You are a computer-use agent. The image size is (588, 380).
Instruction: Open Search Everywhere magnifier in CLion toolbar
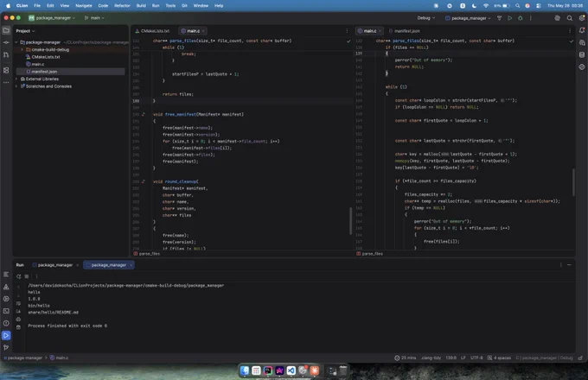coord(570,18)
